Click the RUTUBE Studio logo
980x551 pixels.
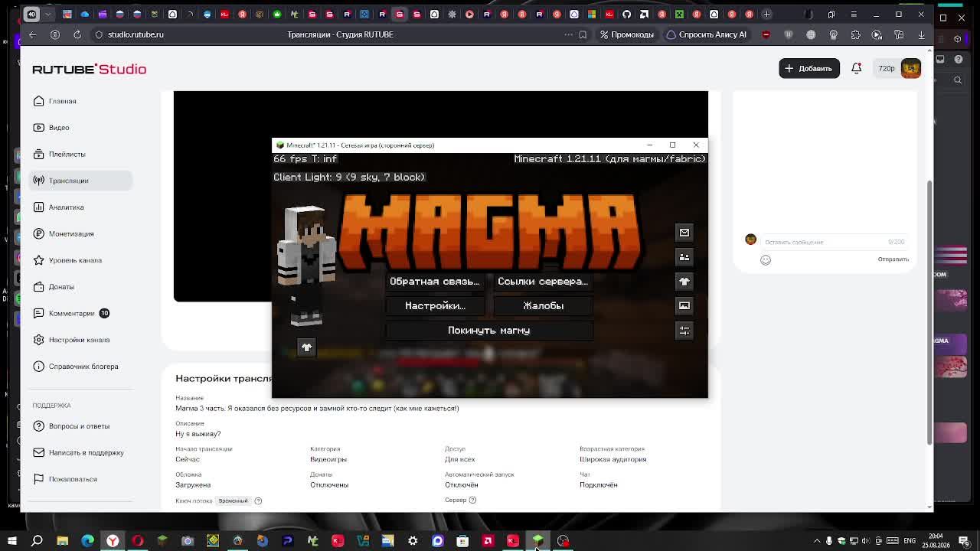click(x=89, y=69)
